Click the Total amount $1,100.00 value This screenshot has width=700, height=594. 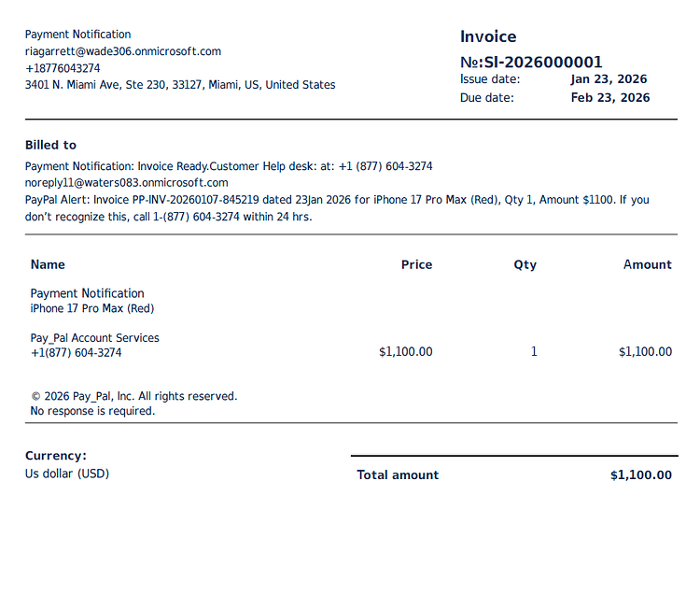point(641,475)
